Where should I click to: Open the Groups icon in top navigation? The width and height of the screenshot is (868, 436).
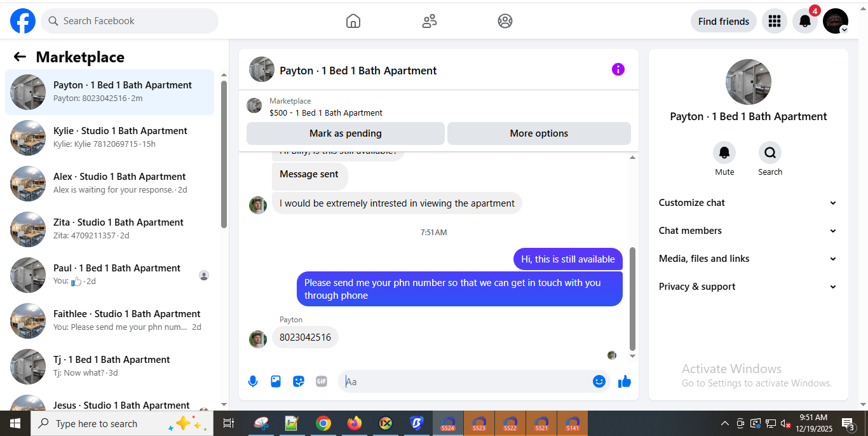[x=505, y=21]
